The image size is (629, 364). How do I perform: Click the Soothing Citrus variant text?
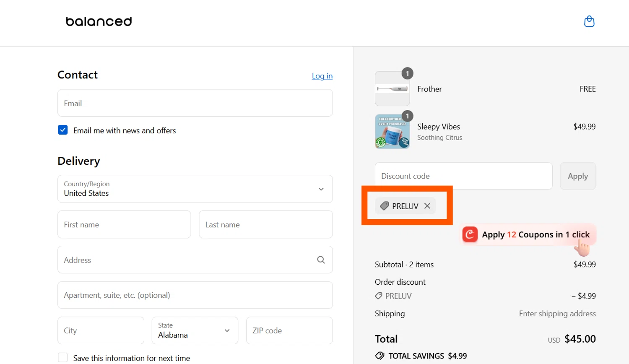click(439, 138)
